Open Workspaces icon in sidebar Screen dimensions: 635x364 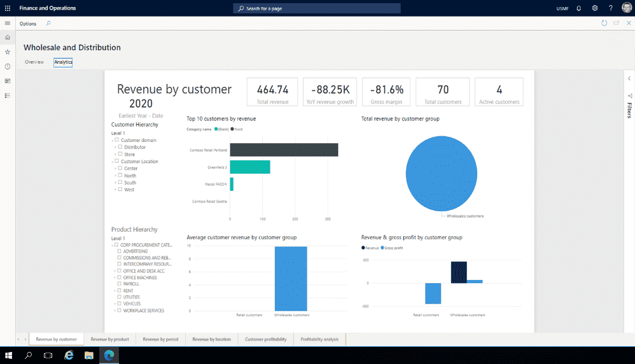click(7, 81)
